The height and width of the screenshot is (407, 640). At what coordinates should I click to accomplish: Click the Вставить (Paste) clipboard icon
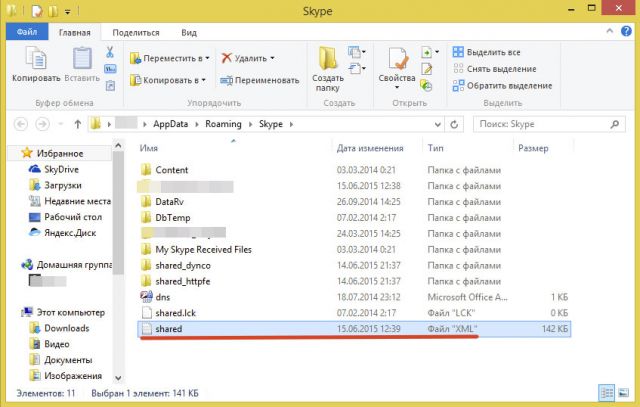[82, 58]
